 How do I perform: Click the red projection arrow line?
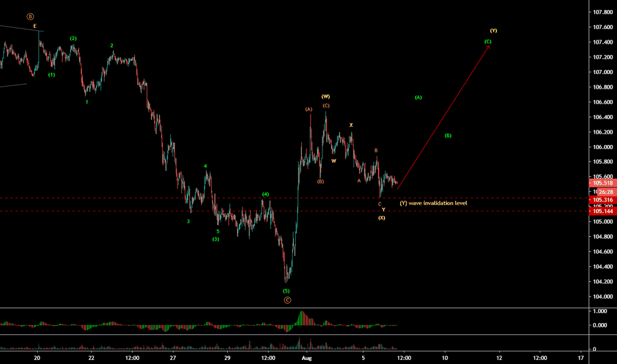pyautogui.click(x=444, y=117)
